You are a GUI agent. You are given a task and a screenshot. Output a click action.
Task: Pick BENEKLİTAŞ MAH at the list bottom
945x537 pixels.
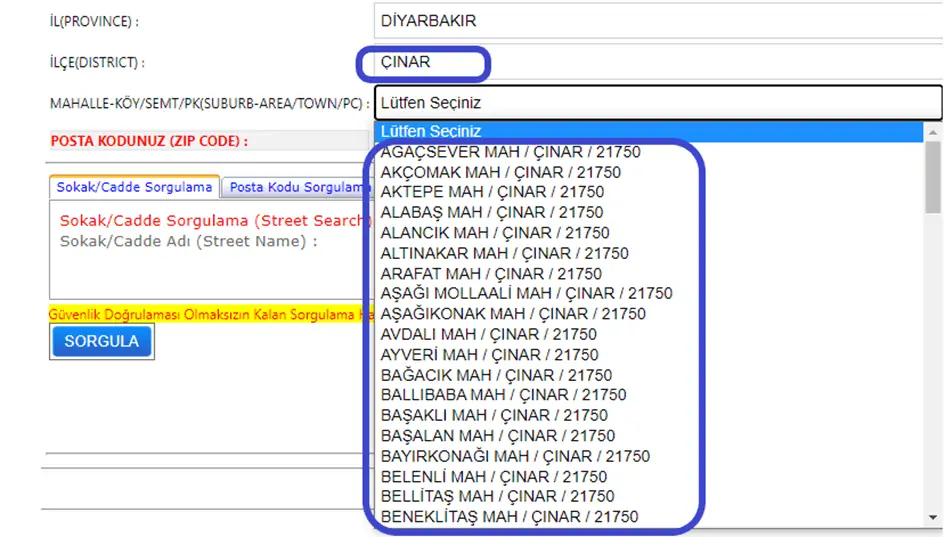coord(509,517)
